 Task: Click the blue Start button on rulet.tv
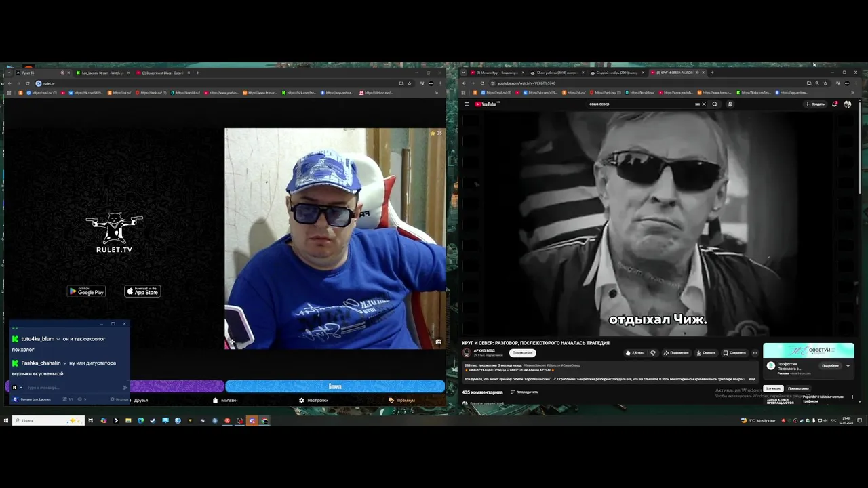pyautogui.click(x=335, y=386)
